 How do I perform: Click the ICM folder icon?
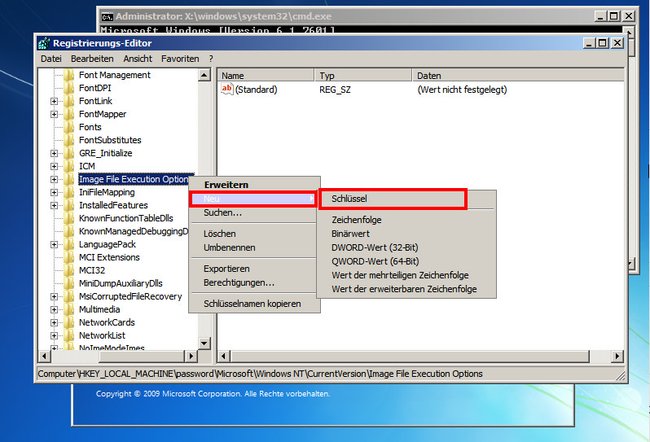point(69,166)
